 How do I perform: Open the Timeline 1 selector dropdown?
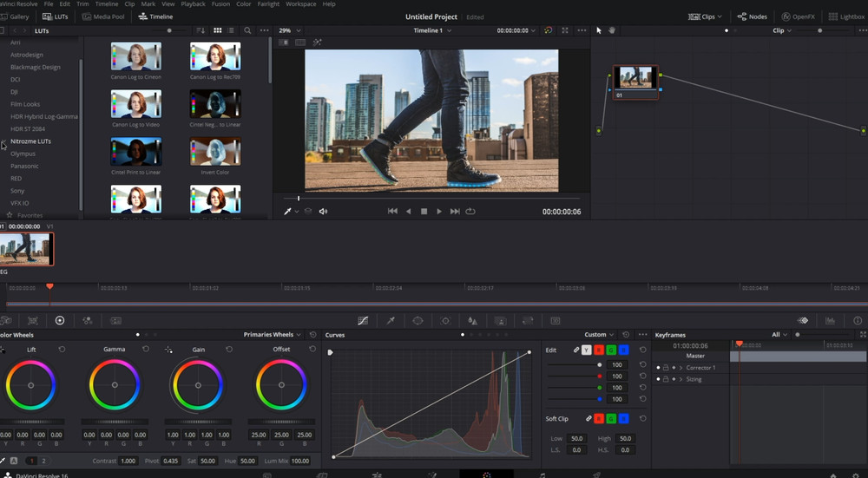[x=432, y=30]
